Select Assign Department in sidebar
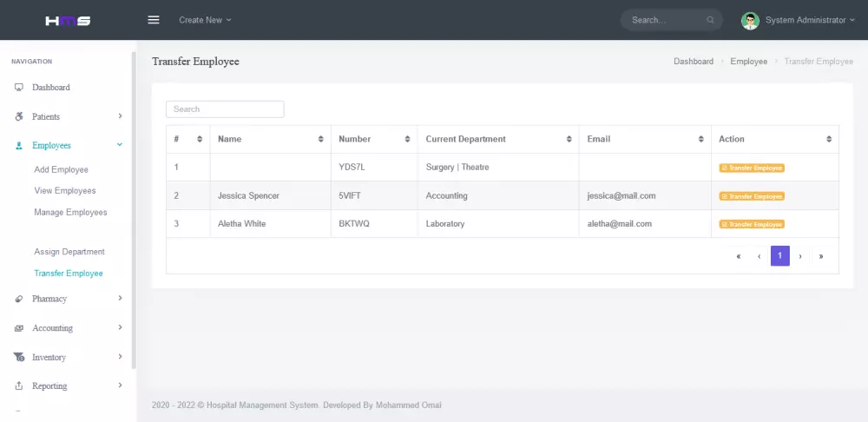This screenshot has width=868, height=422. pos(69,252)
